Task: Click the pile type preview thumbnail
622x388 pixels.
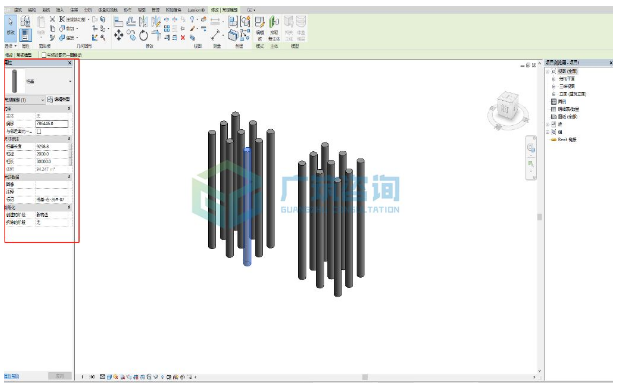Action: (x=15, y=81)
